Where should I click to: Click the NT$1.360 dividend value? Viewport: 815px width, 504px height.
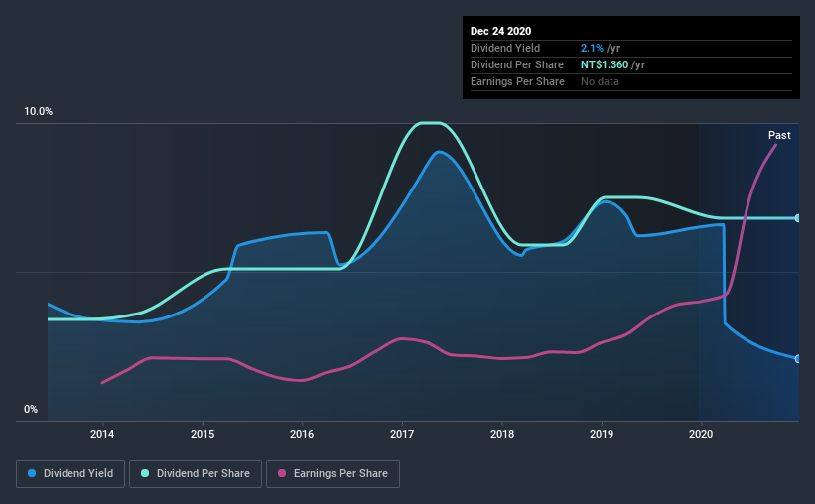tap(605, 64)
